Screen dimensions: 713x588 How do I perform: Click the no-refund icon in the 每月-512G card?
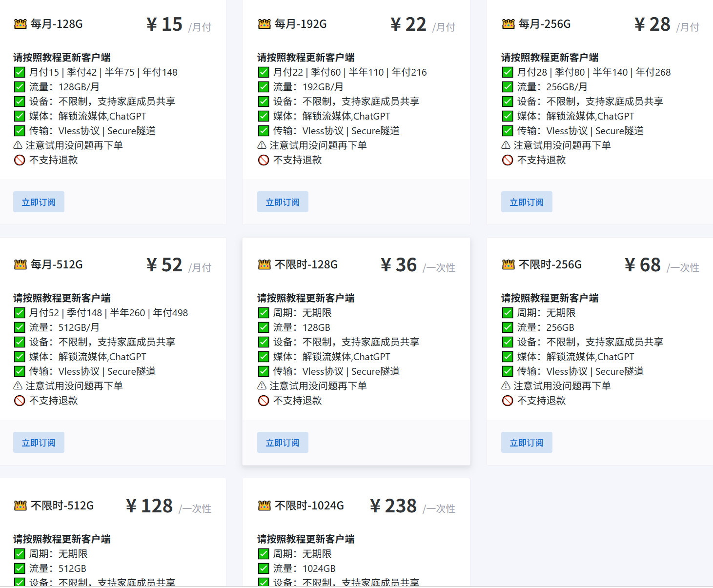pos(20,401)
